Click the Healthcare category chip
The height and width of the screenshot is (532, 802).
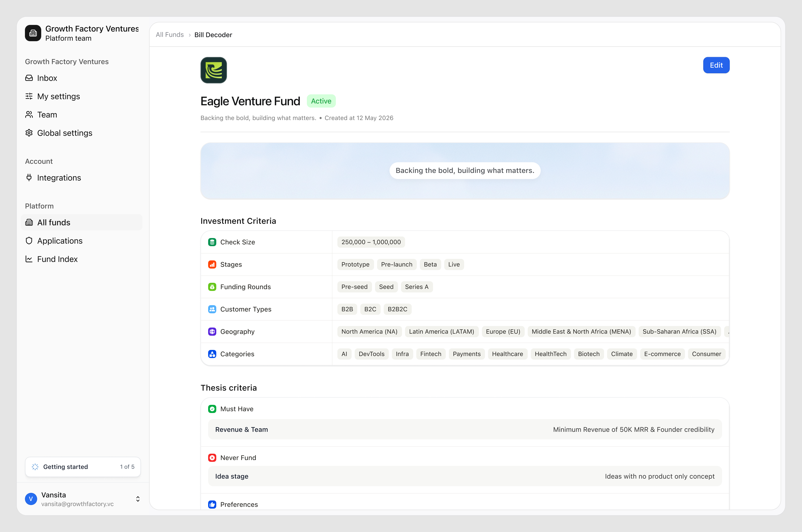(x=507, y=354)
